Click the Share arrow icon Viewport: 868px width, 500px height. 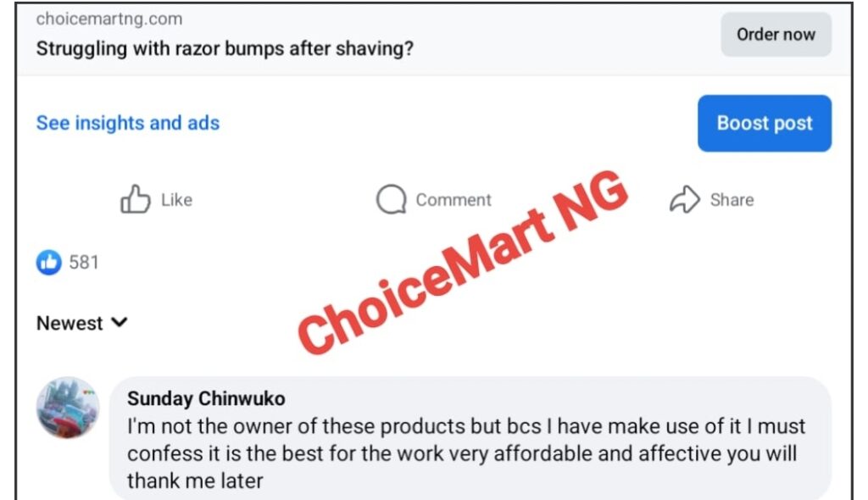[685, 199]
